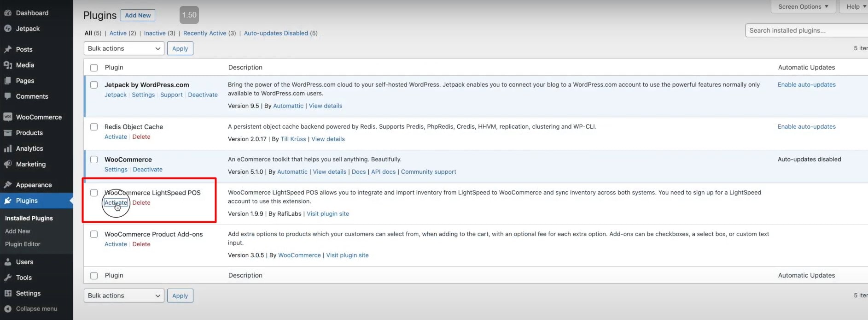868x320 pixels.
Task: Click the WooCommerce logo icon
Action: [8, 117]
